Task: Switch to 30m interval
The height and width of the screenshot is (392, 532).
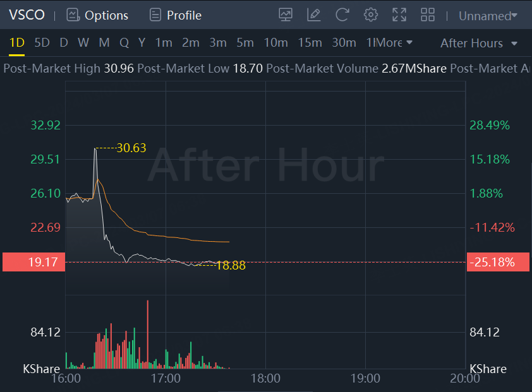Action: coord(344,42)
